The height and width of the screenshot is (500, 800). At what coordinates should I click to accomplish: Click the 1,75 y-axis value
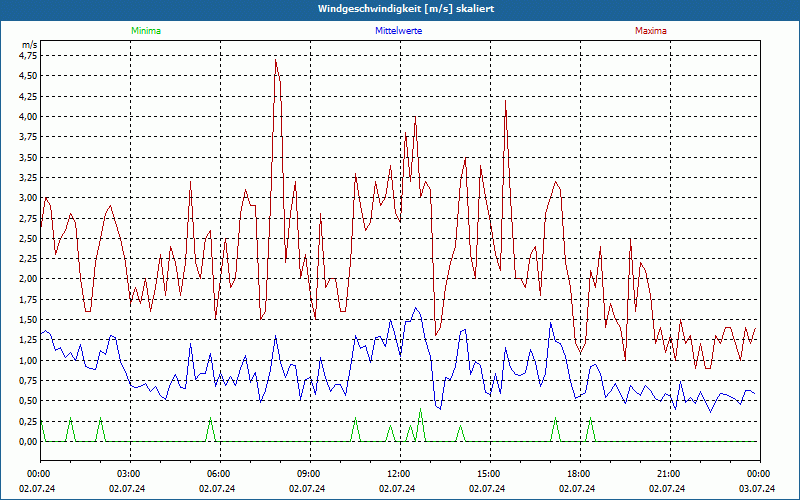coord(29,299)
